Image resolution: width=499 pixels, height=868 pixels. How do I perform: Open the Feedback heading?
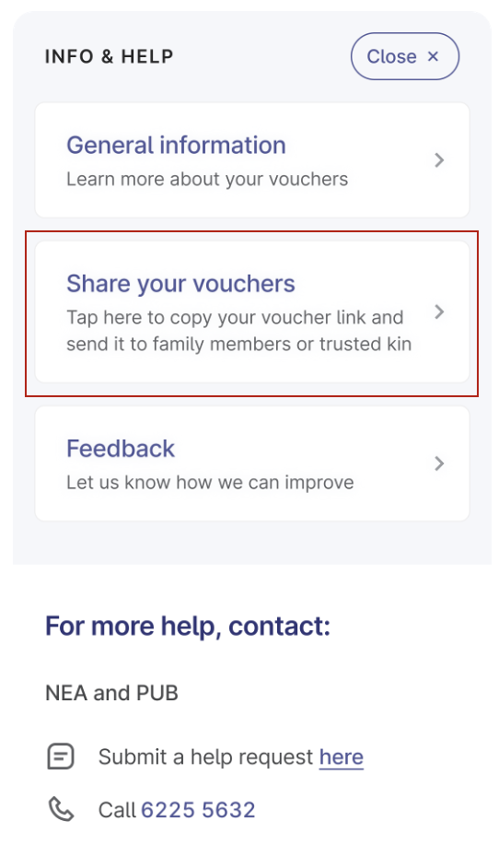(121, 449)
